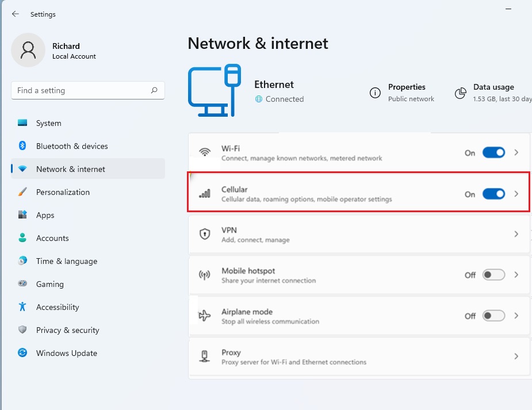The image size is (532, 410).
Task: Open Wi-Fi details with its chevron
Action: (x=516, y=152)
